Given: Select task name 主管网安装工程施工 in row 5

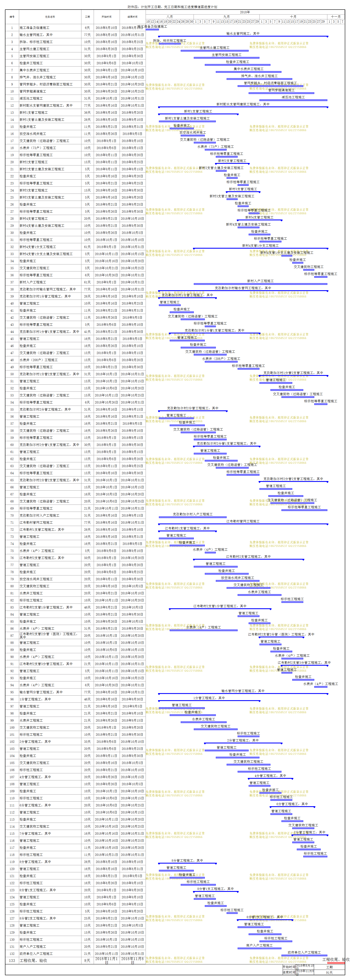Looking at the screenshot, I should click(x=34, y=56).
